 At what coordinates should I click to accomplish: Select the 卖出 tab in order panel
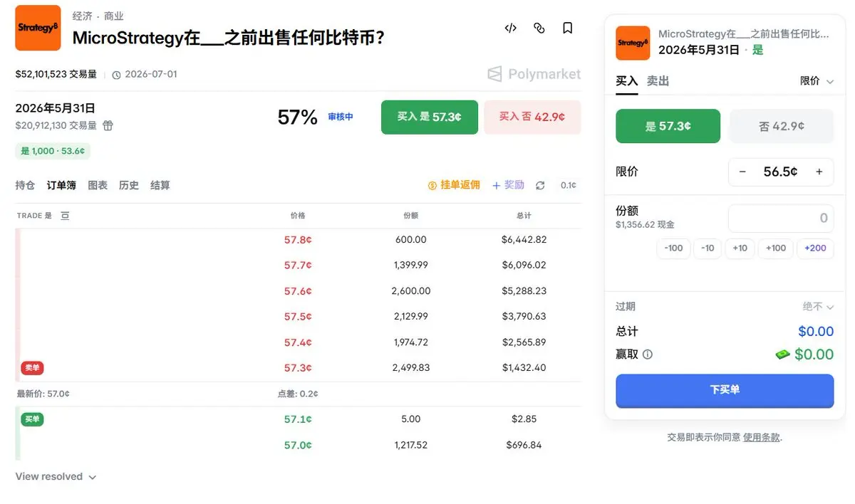[x=658, y=81]
